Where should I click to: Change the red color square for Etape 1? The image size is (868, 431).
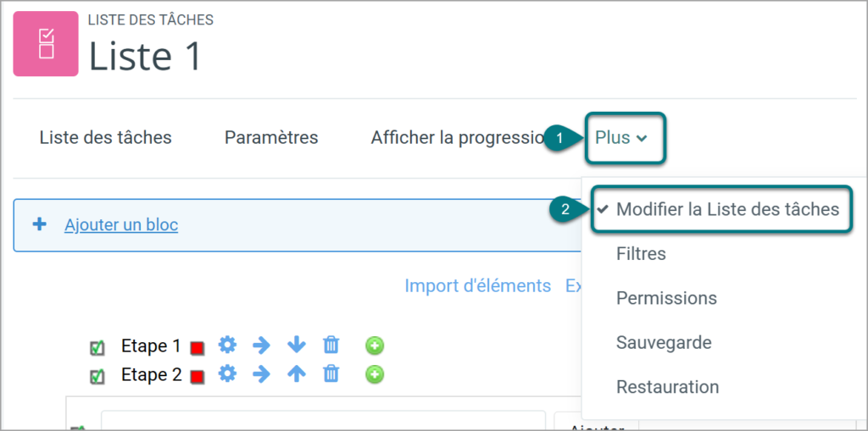(197, 348)
